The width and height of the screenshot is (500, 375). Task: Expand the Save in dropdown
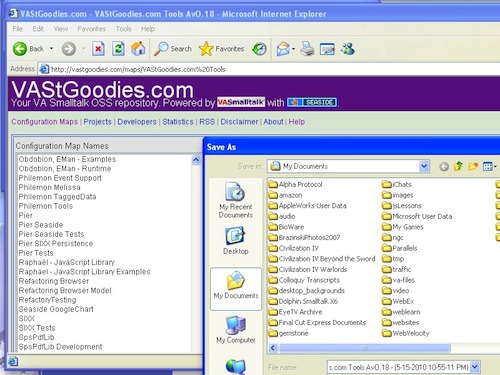(424, 166)
